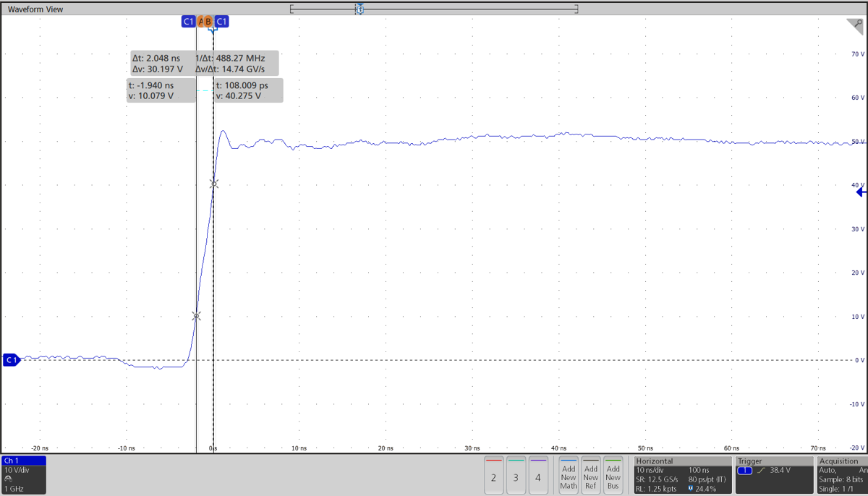Viewport: 868px width, 496px height.
Task: Click the channel 3 button
Action: coord(516,474)
